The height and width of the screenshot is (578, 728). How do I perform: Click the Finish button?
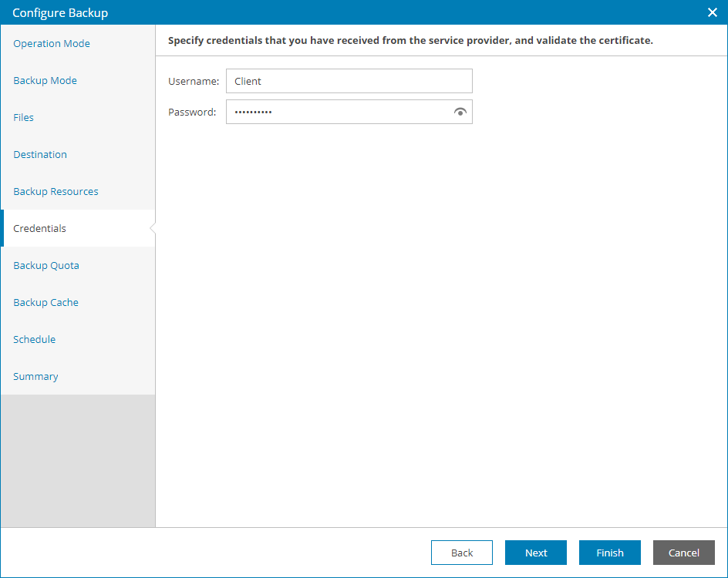[x=610, y=553]
